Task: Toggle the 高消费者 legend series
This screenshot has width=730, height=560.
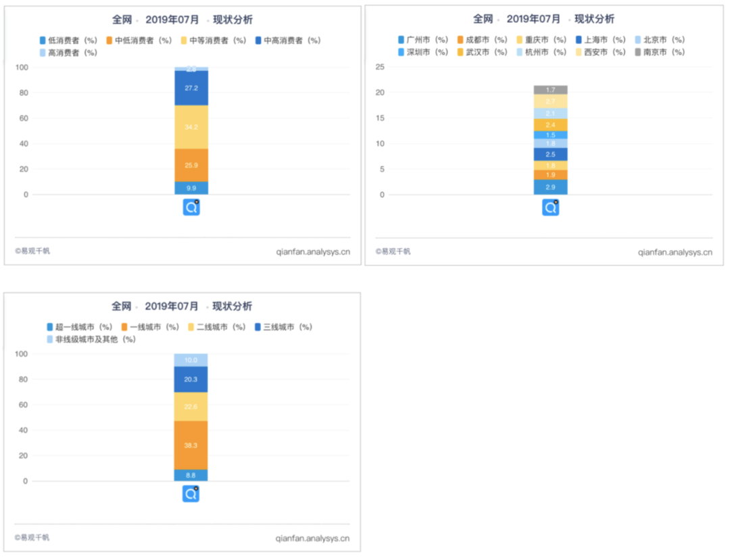Action: (68, 53)
